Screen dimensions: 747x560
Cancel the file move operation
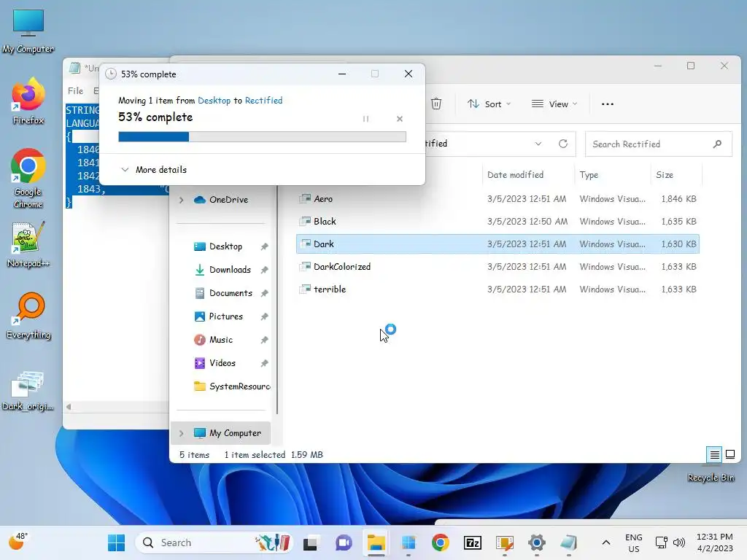coord(399,119)
